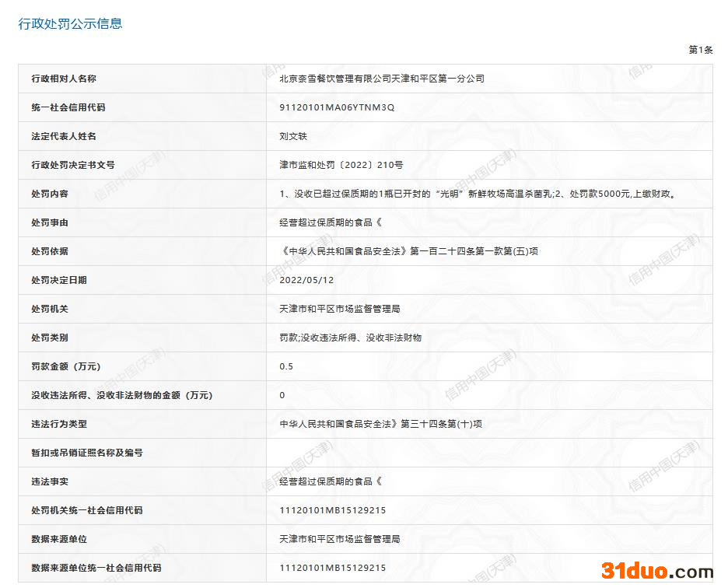728x588 pixels.
Task: Click decision document number 津市监和处罚〔2022〕210号
Action: tap(341, 165)
